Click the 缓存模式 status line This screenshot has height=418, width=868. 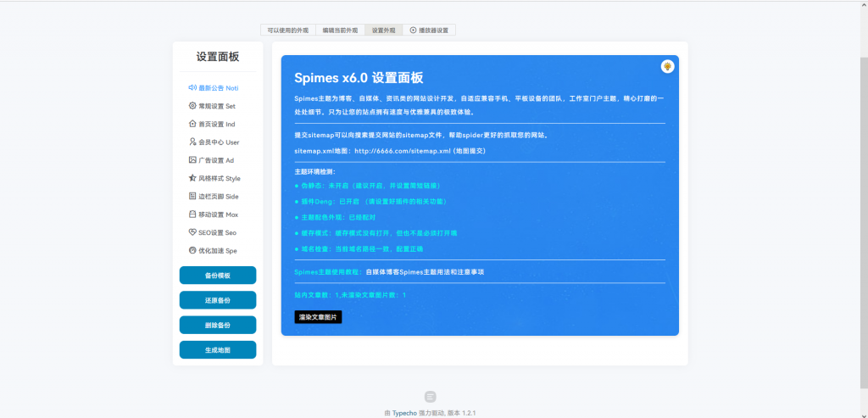click(376, 233)
